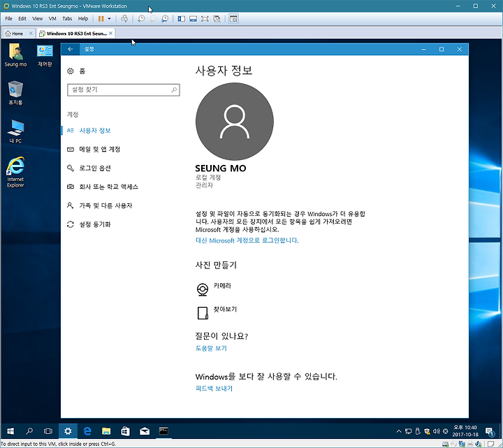Viewport: 503px width, 448px height.
Task: Choose 카메라 to take a photo
Action: point(214,289)
